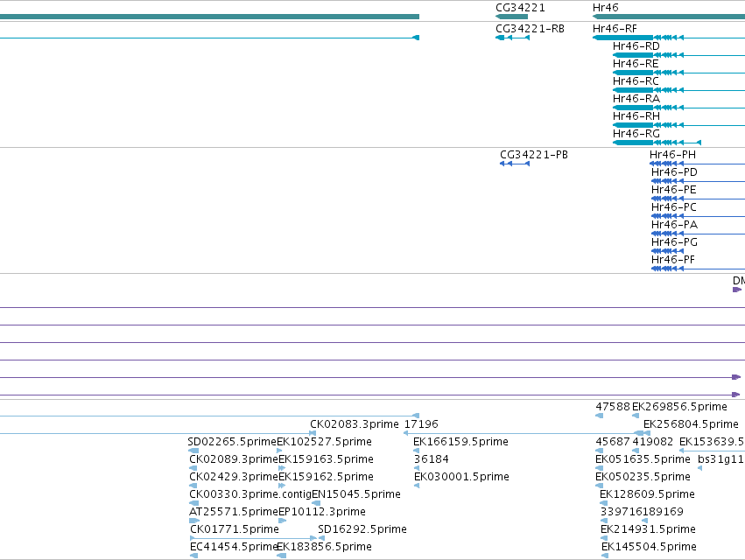Viewport: 745px width, 560px height.
Task: Select transcript label Hr46-RC
Action: click(x=636, y=81)
